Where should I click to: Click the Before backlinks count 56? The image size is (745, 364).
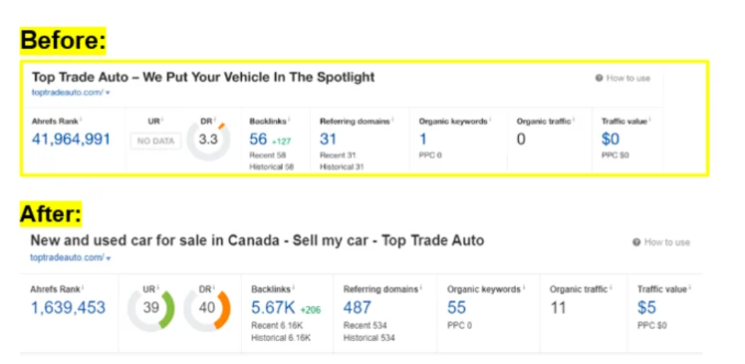[258, 139]
